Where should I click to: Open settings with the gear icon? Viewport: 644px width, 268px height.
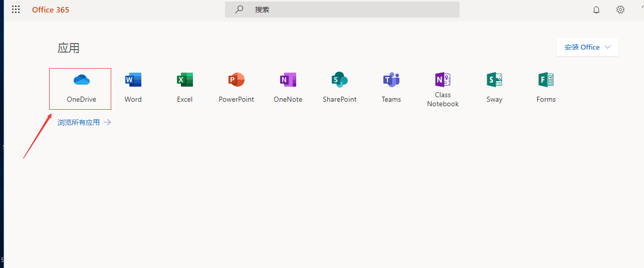[x=620, y=10]
